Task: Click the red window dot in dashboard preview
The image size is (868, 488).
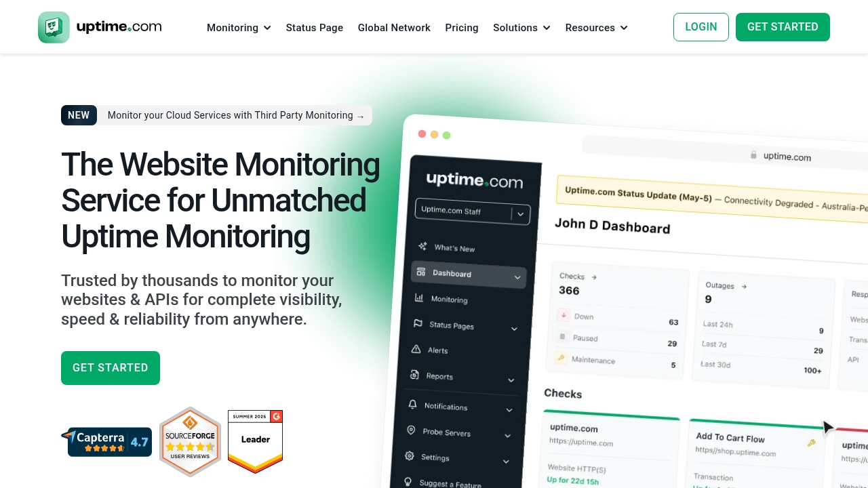Action: [422, 134]
